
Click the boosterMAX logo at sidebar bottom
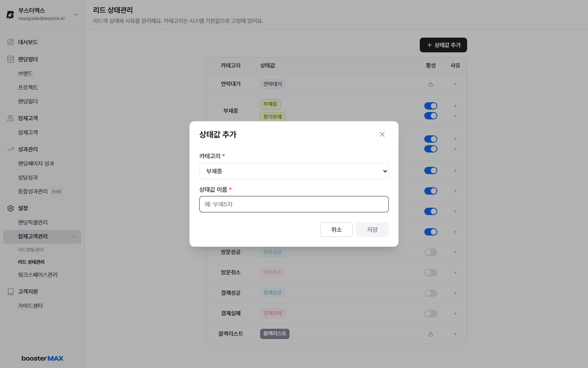point(42,358)
